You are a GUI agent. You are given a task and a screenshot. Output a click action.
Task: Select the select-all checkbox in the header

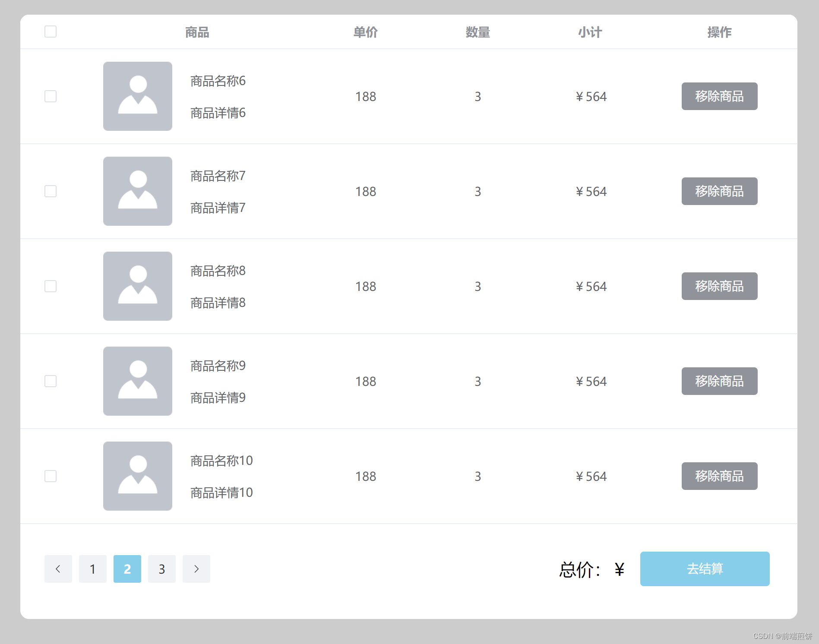tap(51, 32)
